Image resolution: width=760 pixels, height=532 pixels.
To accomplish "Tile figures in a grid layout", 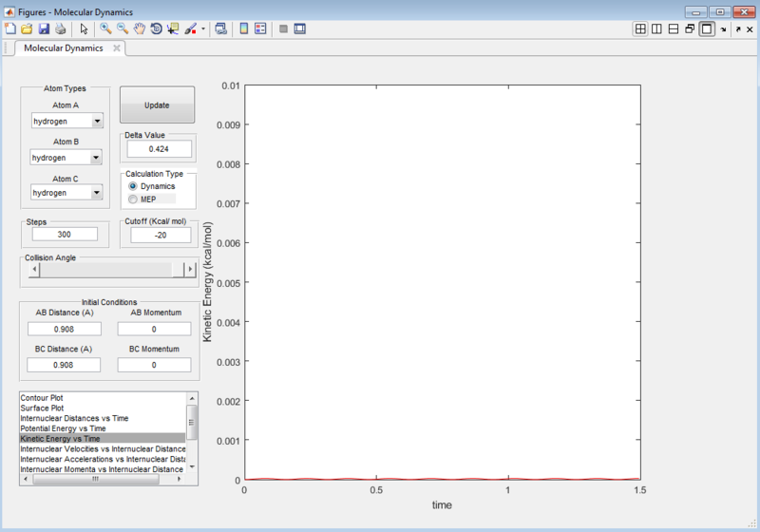I will click(x=640, y=28).
